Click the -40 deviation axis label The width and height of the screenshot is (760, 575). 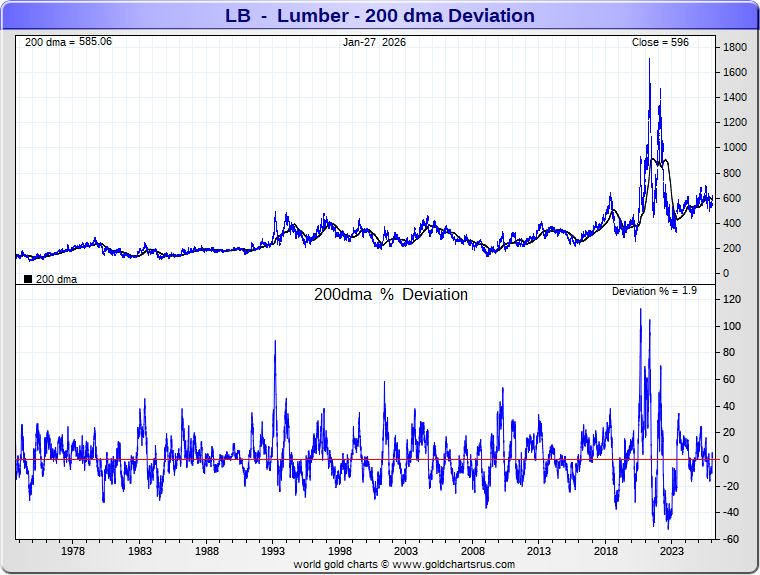(x=731, y=512)
